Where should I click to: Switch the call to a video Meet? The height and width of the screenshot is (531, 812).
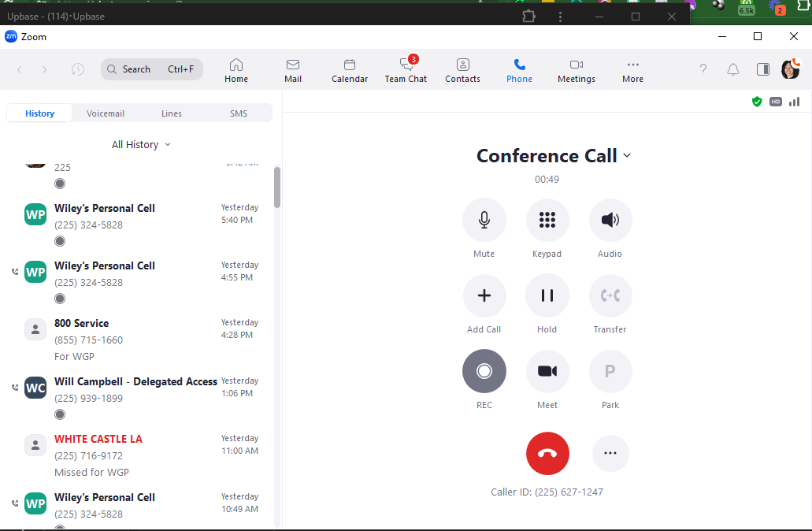coord(547,370)
